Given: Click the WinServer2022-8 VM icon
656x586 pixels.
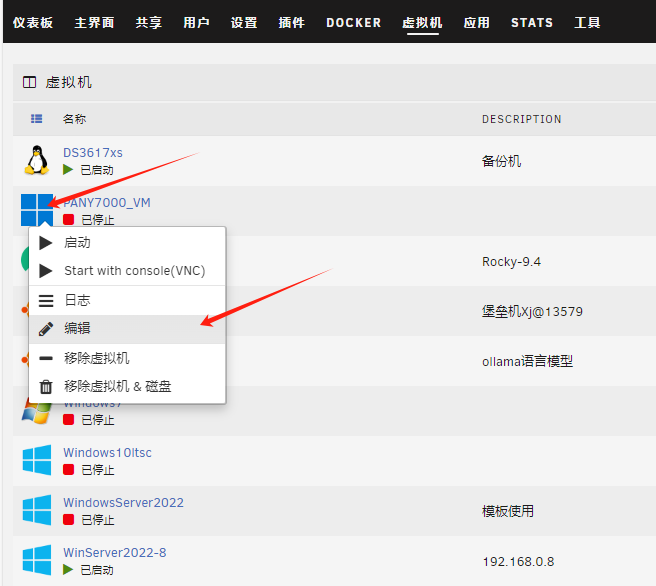Looking at the screenshot, I should [37, 560].
